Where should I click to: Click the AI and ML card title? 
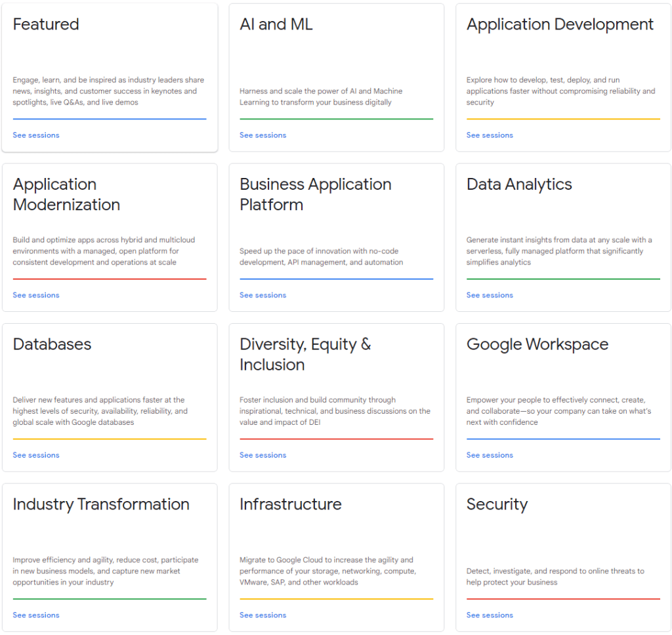point(276,25)
